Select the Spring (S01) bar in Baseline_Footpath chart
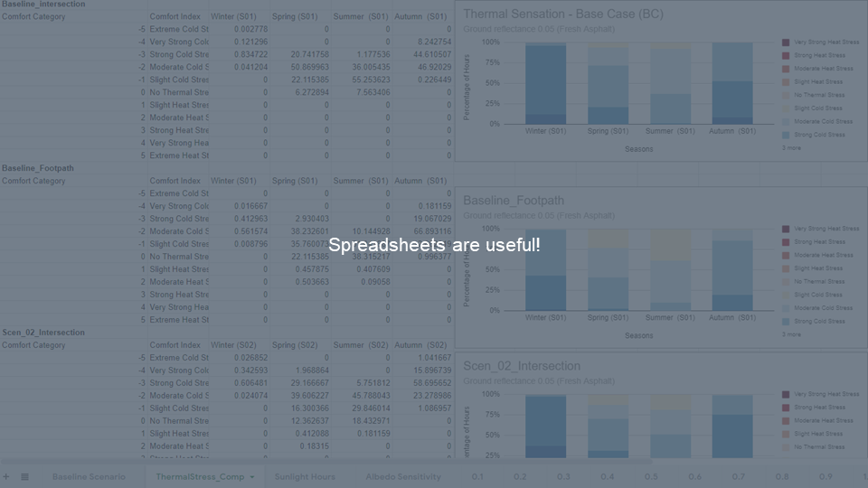 click(x=608, y=269)
